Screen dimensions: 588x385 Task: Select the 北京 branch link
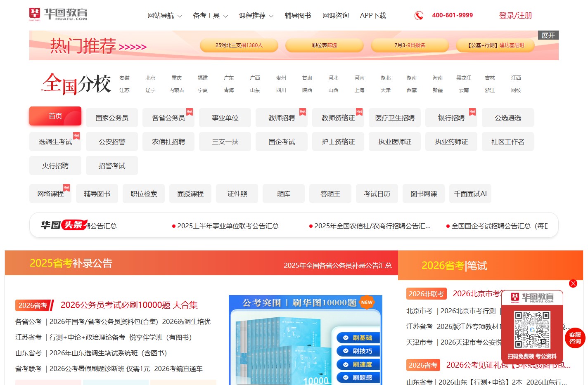click(x=150, y=78)
